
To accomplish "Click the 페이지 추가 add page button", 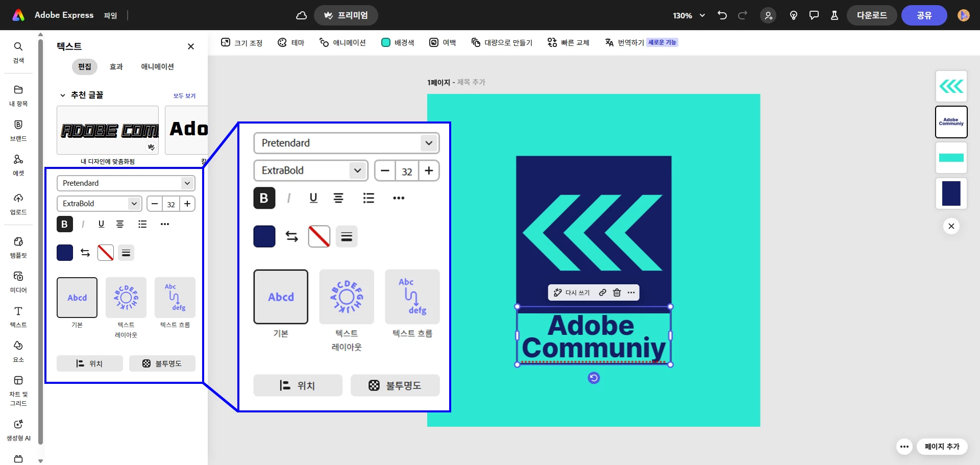I will [942, 447].
